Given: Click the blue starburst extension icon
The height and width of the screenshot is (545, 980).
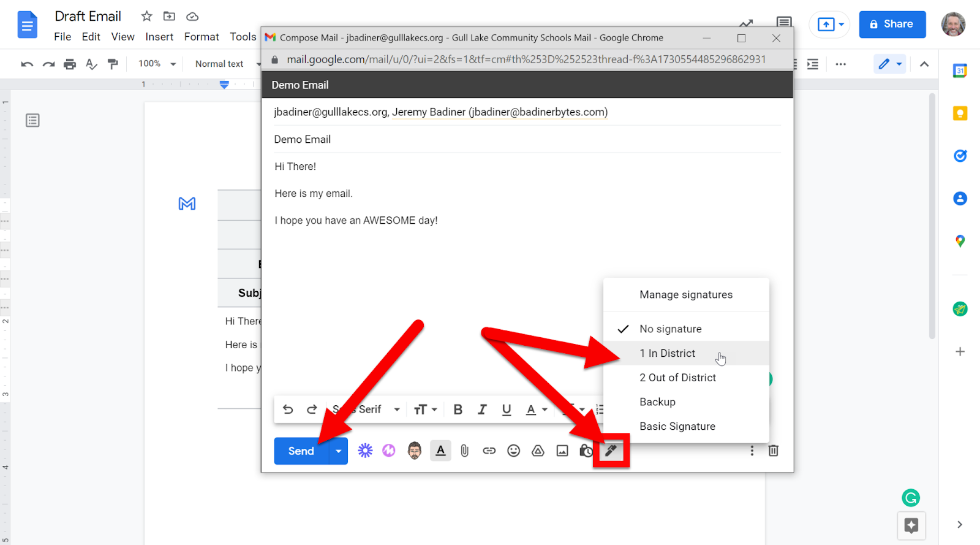Looking at the screenshot, I should pyautogui.click(x=365, y=451).
